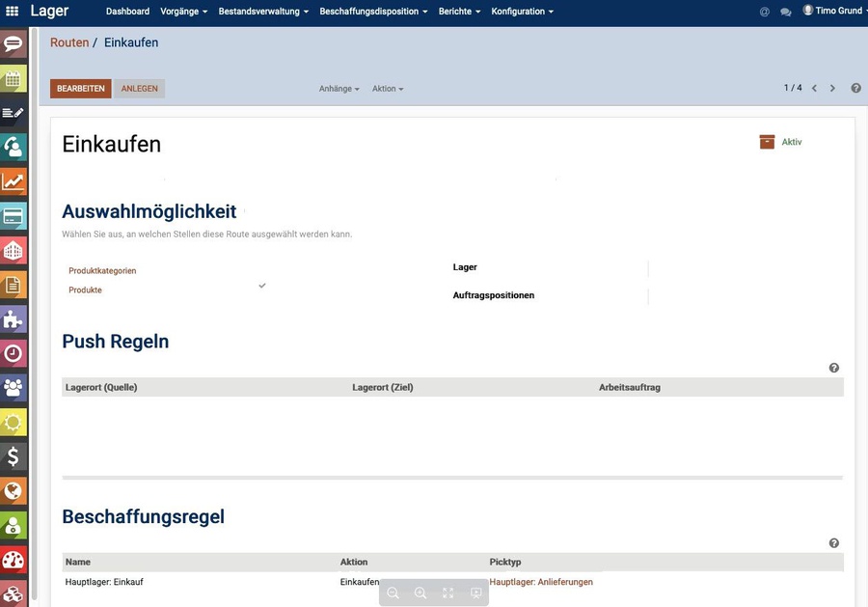Expand the Timo Grund user menu
The height and width of the screenshot is (607, 868).
[836, 12]
